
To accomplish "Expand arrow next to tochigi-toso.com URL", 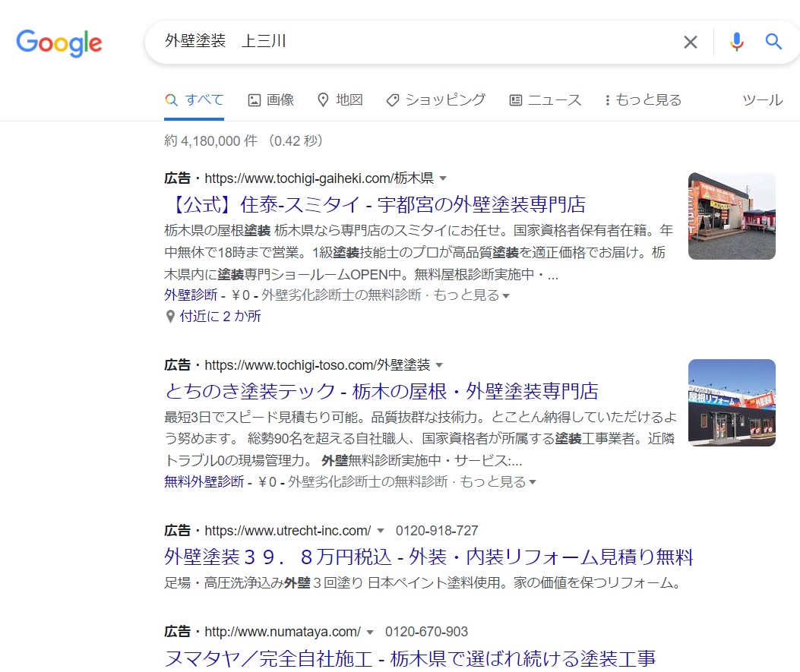I will point(439,365).
